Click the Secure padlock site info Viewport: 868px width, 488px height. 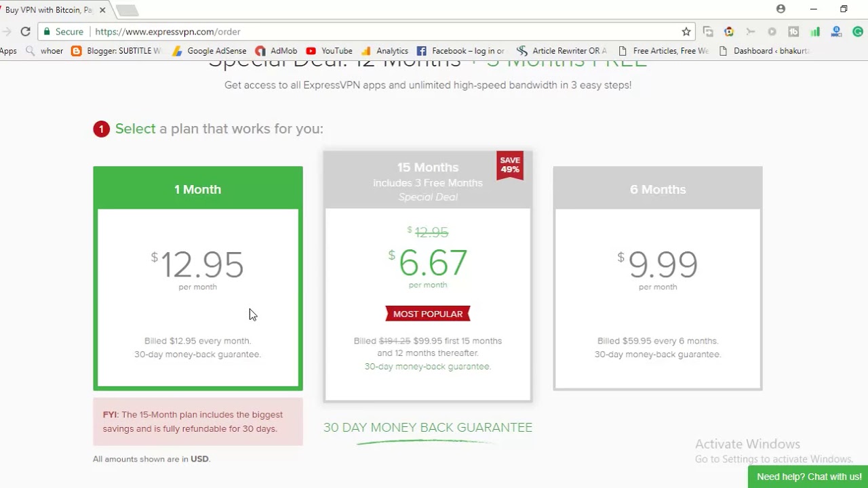tap(62, 32)
